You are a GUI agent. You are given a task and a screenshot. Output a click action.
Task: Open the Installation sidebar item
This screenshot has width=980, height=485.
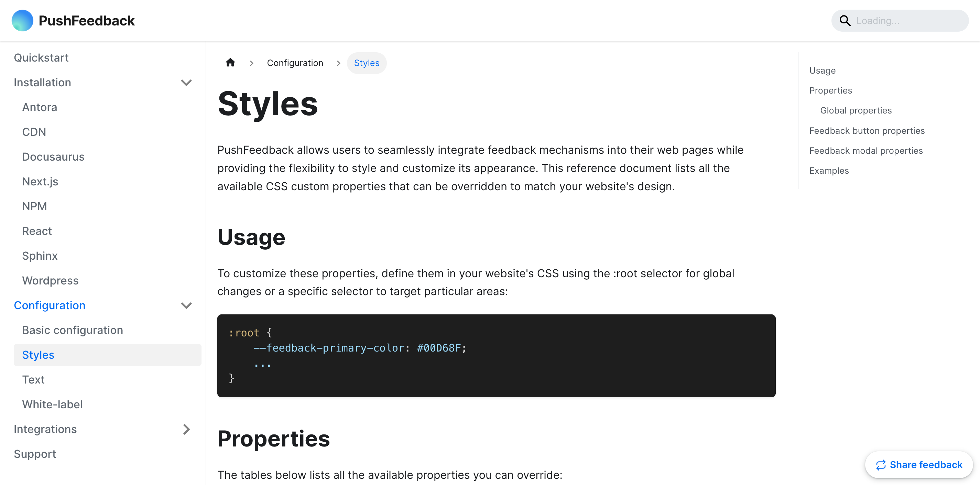tap(42, 83)
